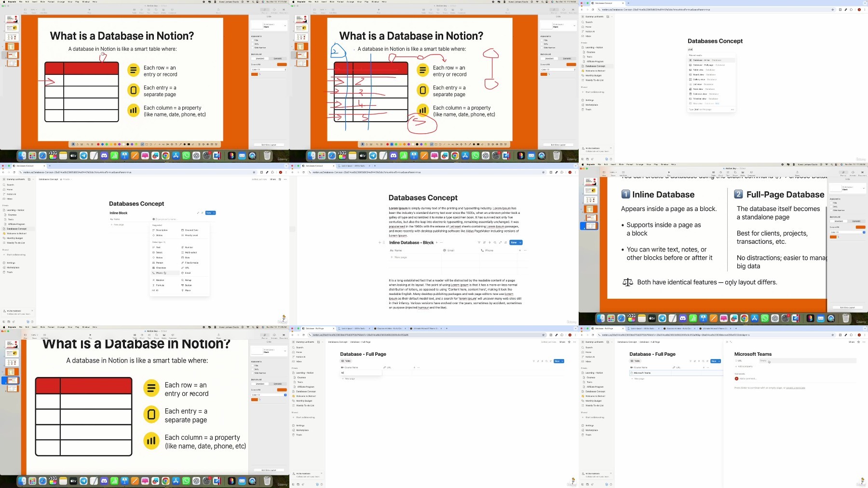This screenshot has width=868, height=488.
Task: Open the Microsoft Teams table row
Action: [676, 373]
